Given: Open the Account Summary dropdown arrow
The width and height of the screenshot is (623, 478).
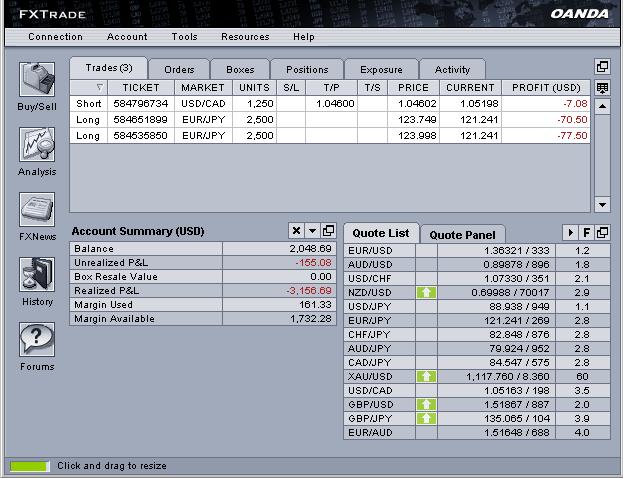Looking at the screenshot, I should point(312,230).
